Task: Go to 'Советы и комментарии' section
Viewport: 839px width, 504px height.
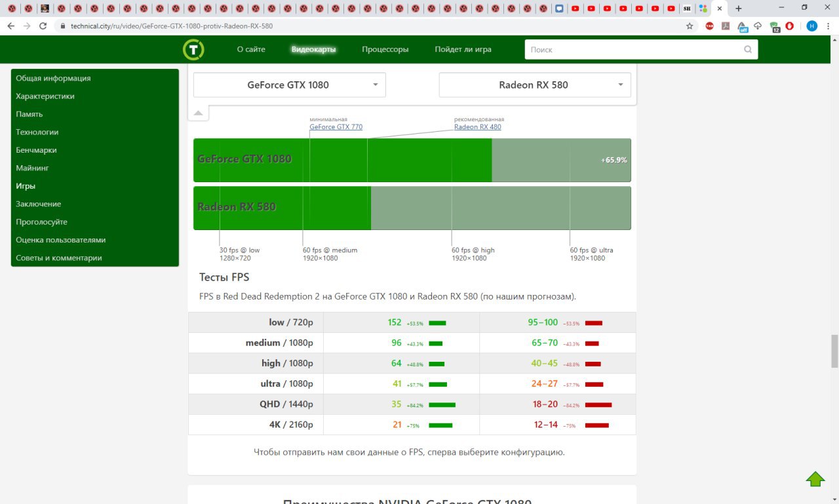Action: pos(59,258)
